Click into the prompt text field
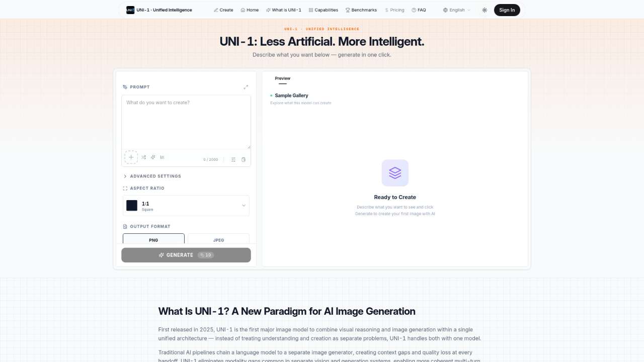 coord(186,122)
